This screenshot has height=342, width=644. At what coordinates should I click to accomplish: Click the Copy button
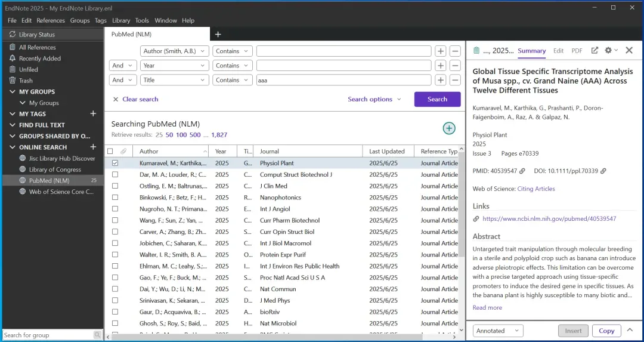tap(606, 331)
